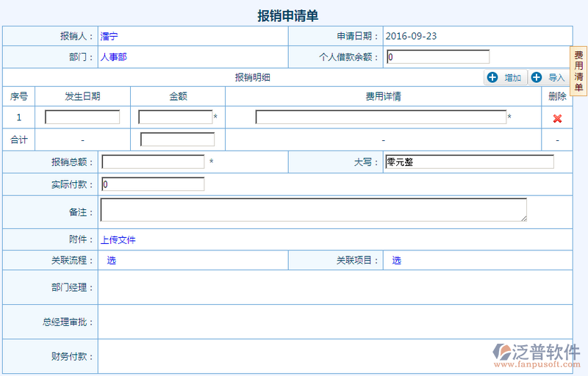
Task: Focus the 个人借款余额 input field
Action: pyautogui.click(x=437, y=57)
